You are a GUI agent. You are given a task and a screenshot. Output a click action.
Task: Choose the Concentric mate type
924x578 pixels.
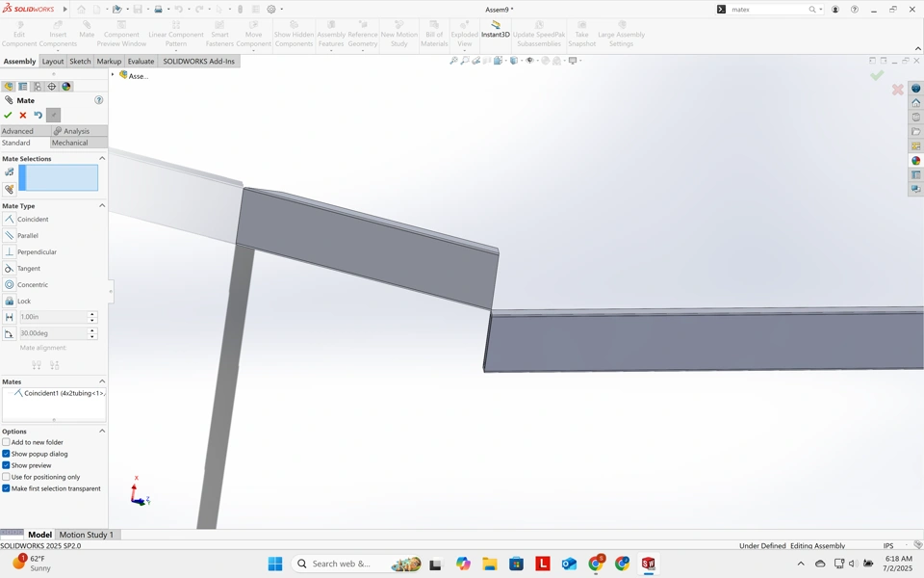click(32, 285)
